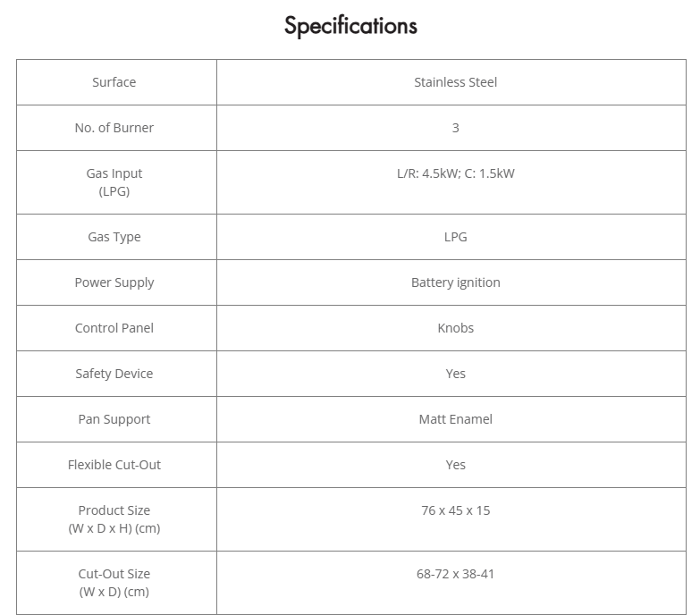Click the Pan Support label

[114, 419]
